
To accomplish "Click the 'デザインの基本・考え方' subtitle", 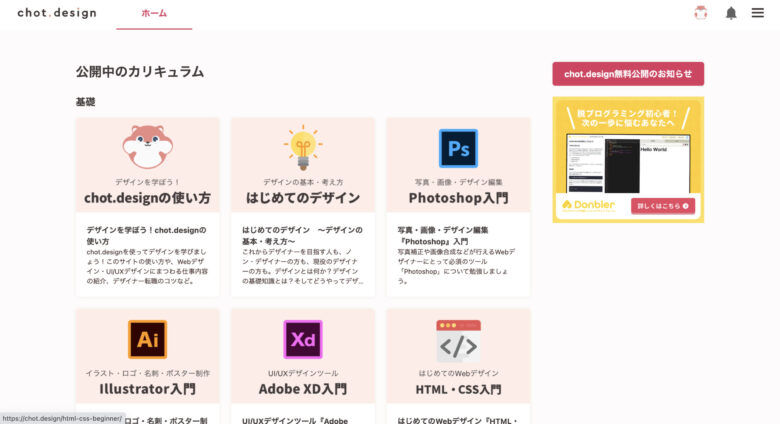I will 303,182.
